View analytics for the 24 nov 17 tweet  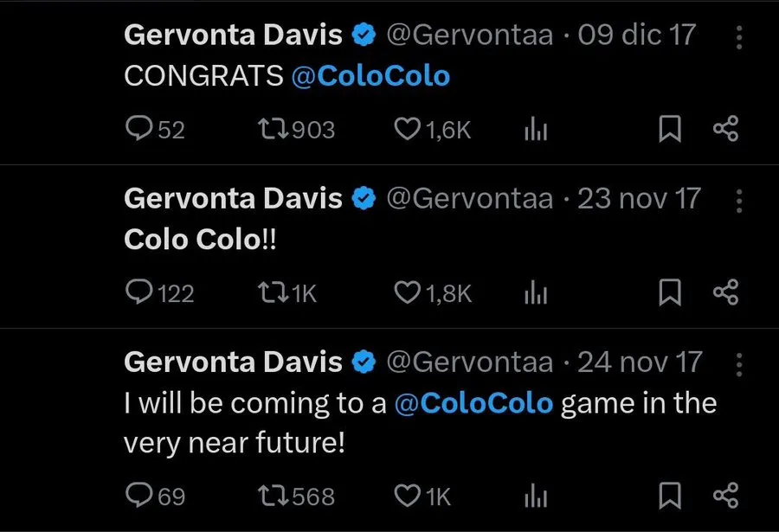click(x=537, y=497)
